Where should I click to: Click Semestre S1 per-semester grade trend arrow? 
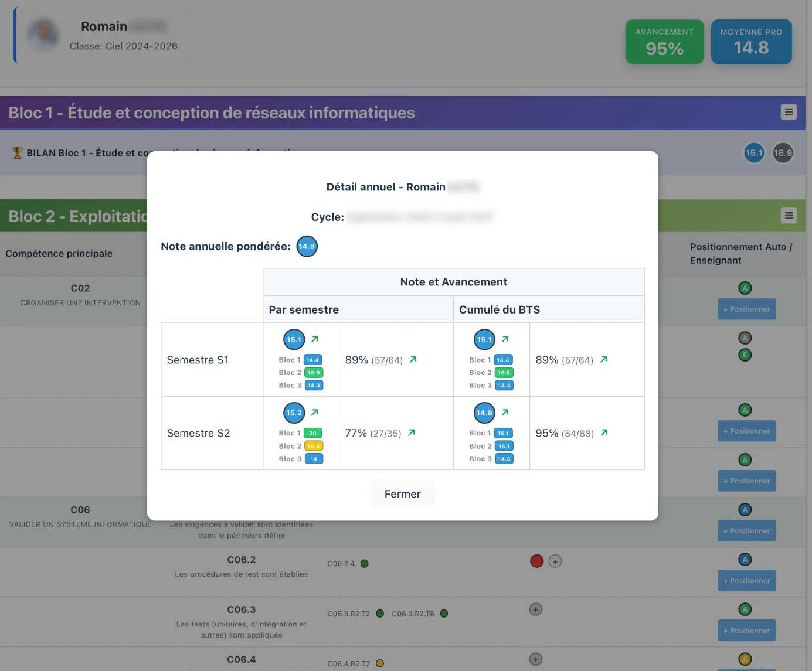pyautogui.click(x=315, y=339)
